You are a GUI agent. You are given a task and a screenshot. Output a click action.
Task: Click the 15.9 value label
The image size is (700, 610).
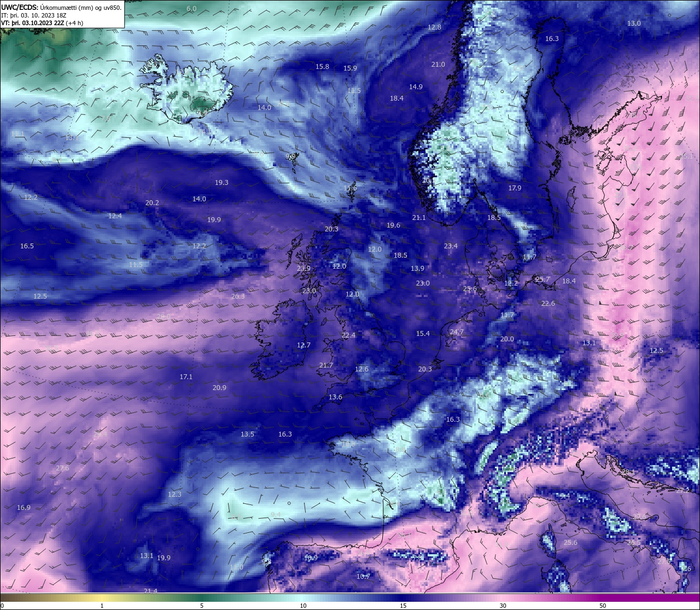coord(350,68)
